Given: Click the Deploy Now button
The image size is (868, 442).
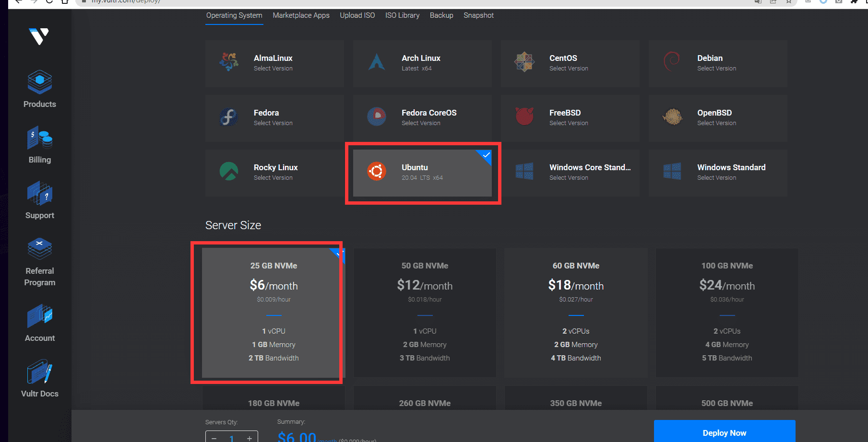Looking at the screenshot, I should tap(725, 431).
